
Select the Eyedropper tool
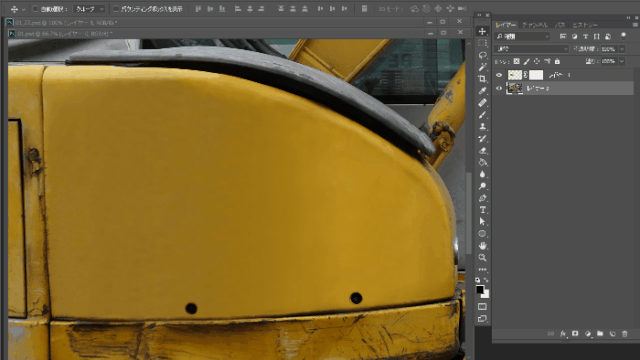coord(482,91)
